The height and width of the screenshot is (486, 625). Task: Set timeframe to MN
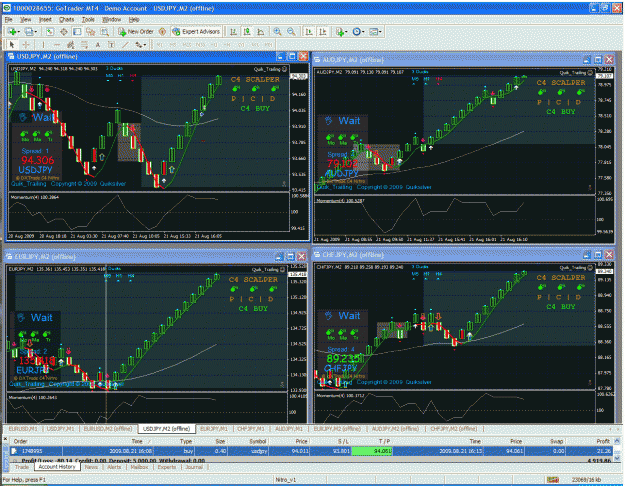(268, 45)
